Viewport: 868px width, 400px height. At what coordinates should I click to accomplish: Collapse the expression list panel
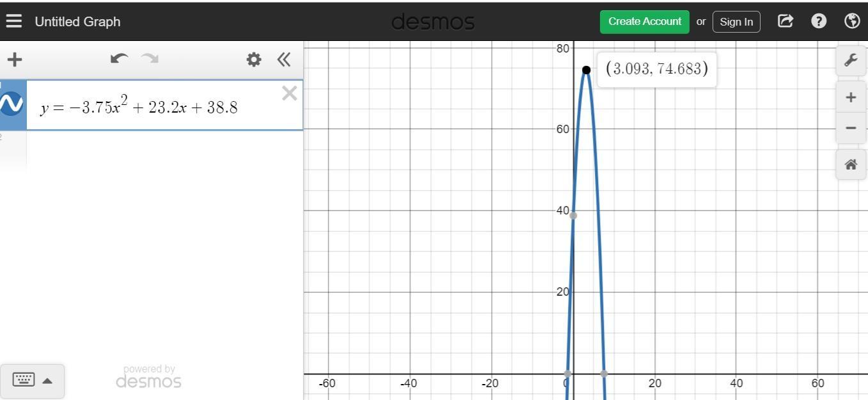[x=284, y=60]
